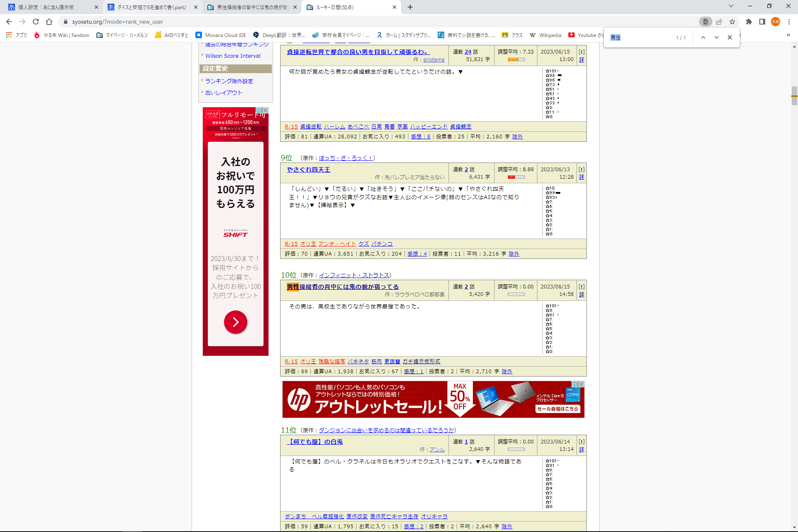The width and height of the screenshot is (798, 532).
Task: Reload the current page
Action: pyautogui.click(x=36, y=22)
